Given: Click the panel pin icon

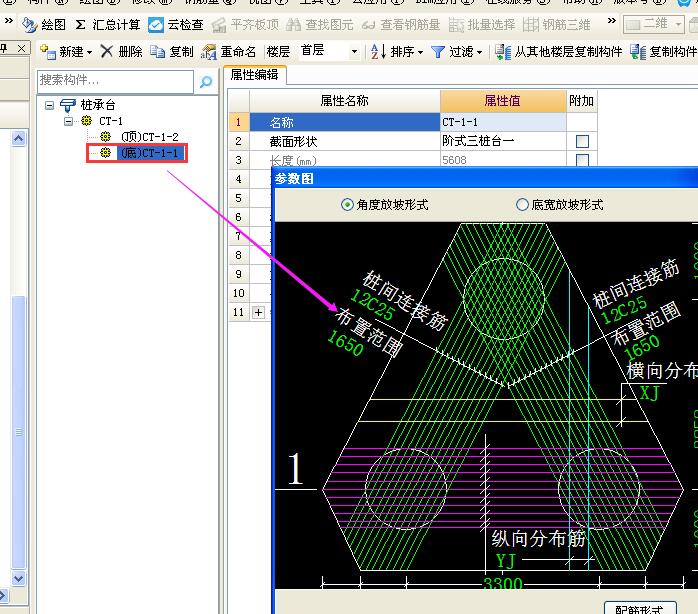Looking at the screenshot, I should pos(4,48).
